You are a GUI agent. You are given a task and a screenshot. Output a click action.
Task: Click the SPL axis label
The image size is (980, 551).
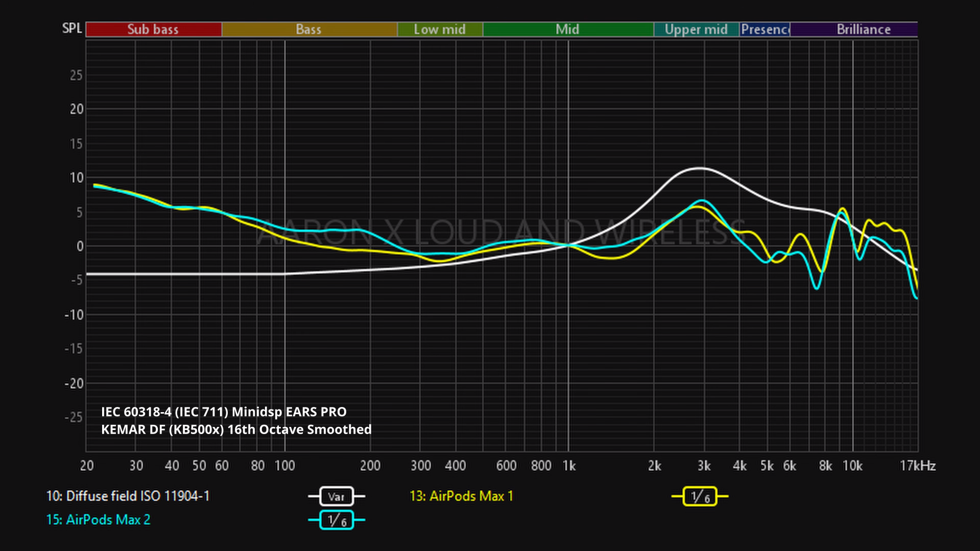pyautogui.click(x=72, y=28)
